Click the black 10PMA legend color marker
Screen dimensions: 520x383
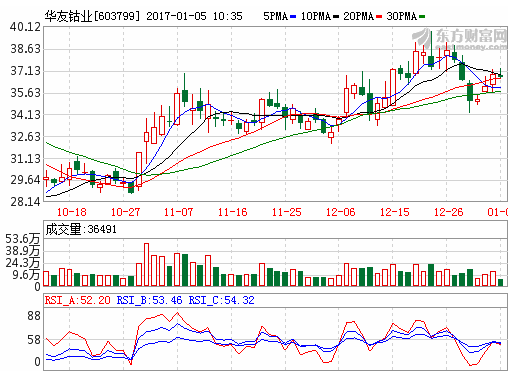[x=336, y=16]
